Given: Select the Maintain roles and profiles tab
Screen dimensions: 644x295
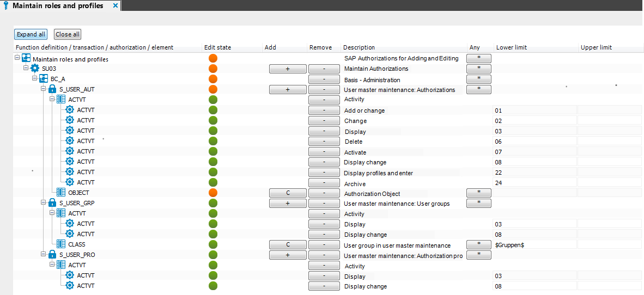Looking at the screenshot, I should (x=58, y=6).
